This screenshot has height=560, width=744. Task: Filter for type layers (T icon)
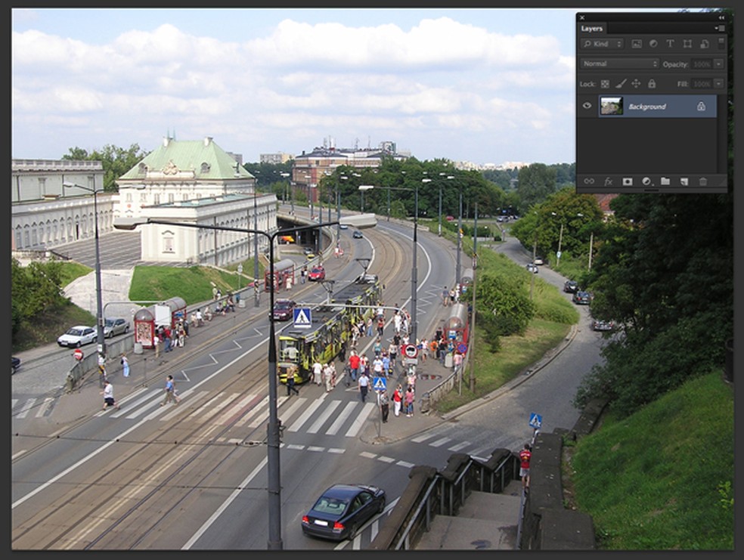pyautogui.click(x=670, y=44)
